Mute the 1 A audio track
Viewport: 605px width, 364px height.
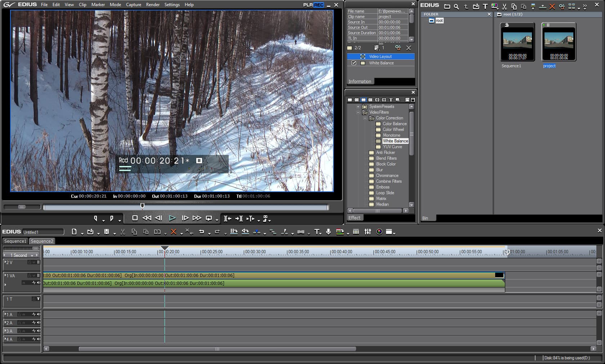pyautogui.click(x=39, y=314)
